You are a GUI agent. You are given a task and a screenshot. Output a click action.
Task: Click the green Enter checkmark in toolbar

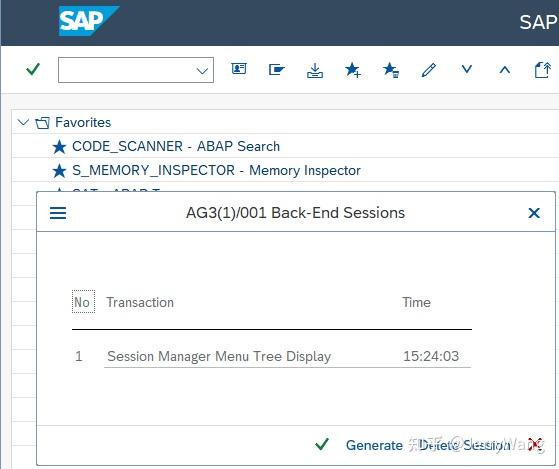click(x=33, y=69)
